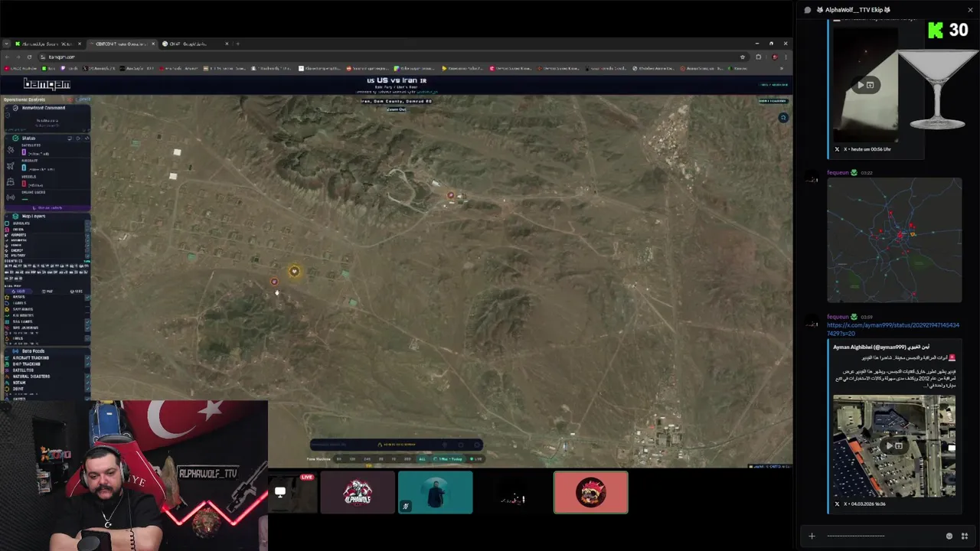Screen dimensions: 980x551
Task: Toggle NOTAM feed checkbox
Action: coord(87,383)
